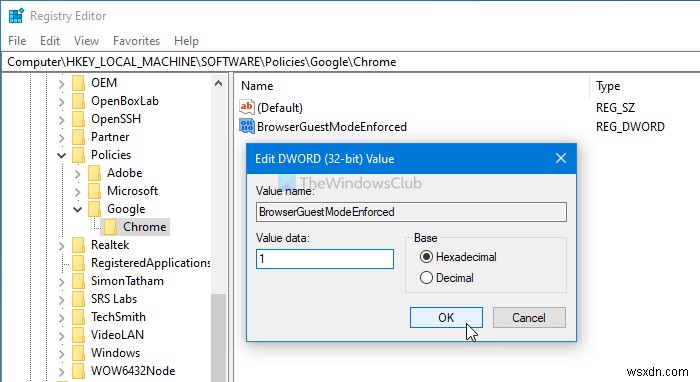Select the VideoLAN key label

coord(117,335)
